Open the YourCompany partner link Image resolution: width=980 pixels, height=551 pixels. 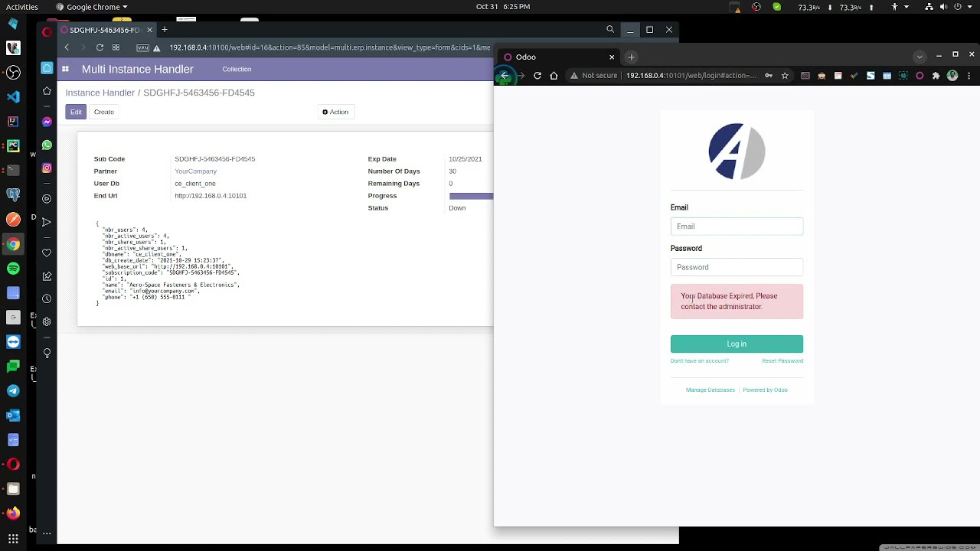[195, 171]
